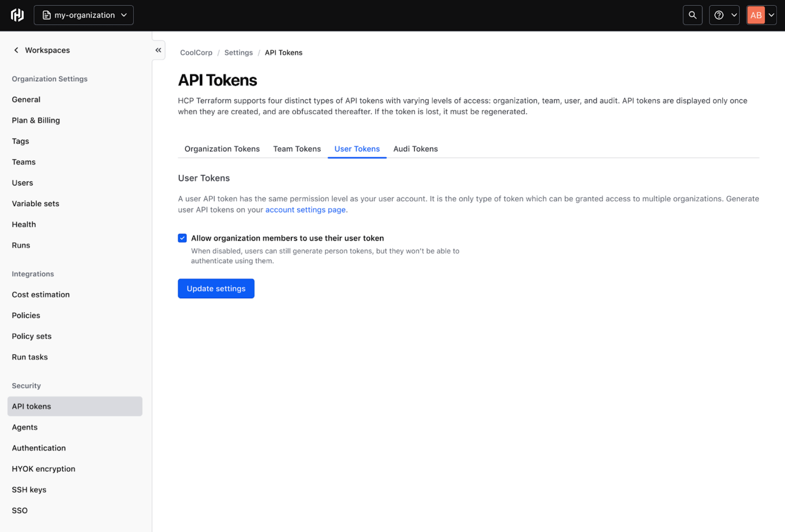Click the help question mark icon
This screenshot has width=785, height=532.
pyautogui.click(x=719, y=15)
